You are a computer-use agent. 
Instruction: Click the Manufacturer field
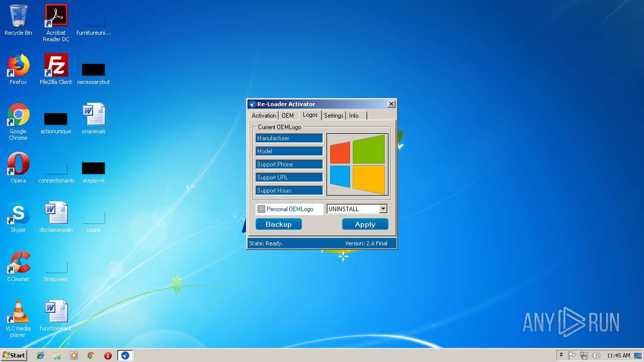[289, 138]
